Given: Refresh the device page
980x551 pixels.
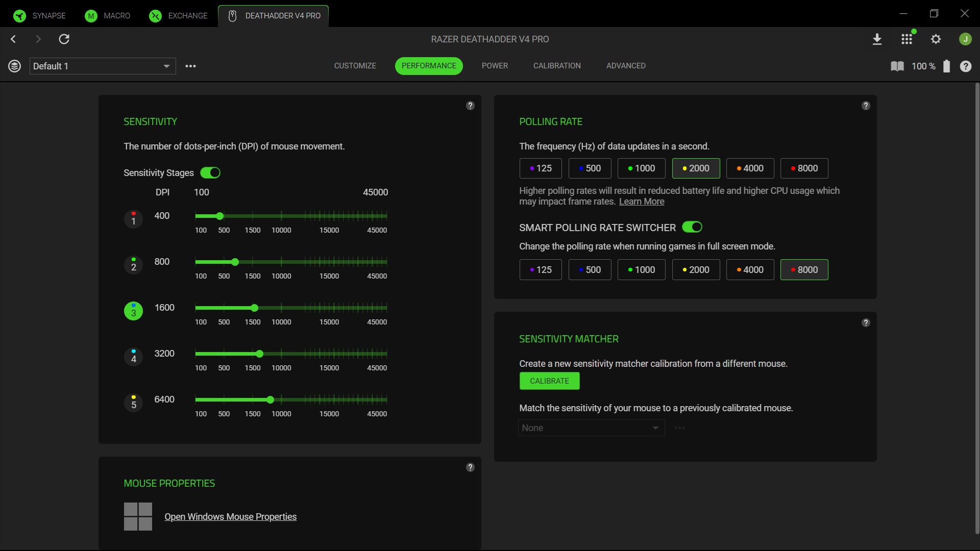Looking at the screenshot, I should [x=64, y=39].
